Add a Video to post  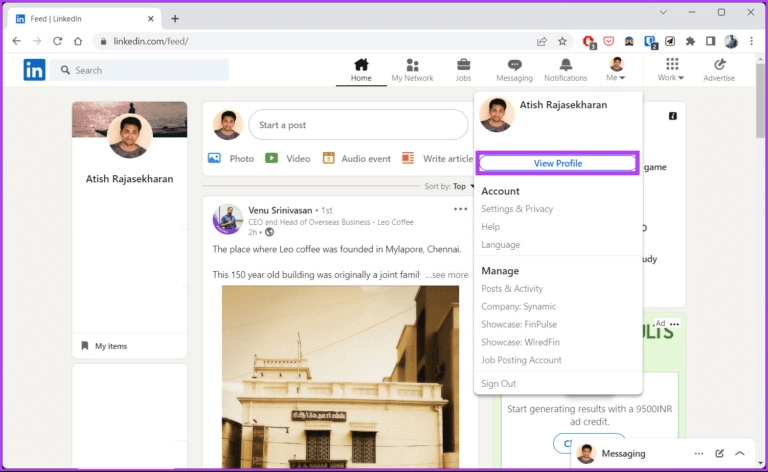click(288, 159)
